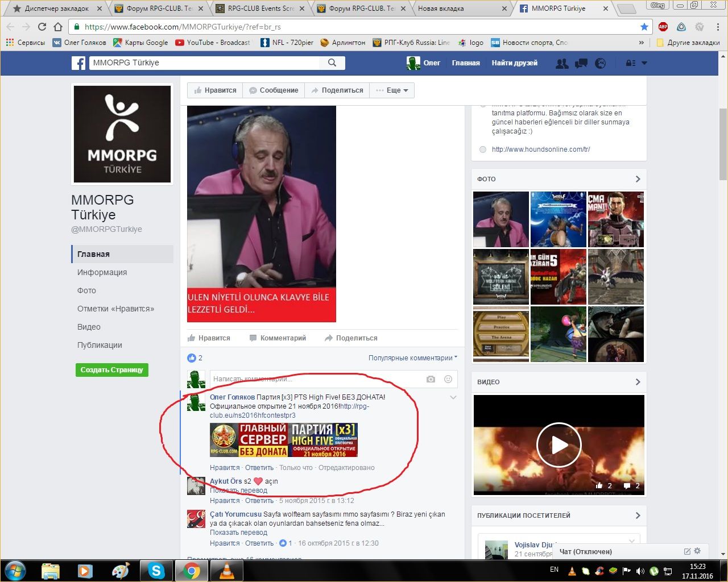
Task: Click the Facebook logo in the blue bar
Action: point(78,63)
